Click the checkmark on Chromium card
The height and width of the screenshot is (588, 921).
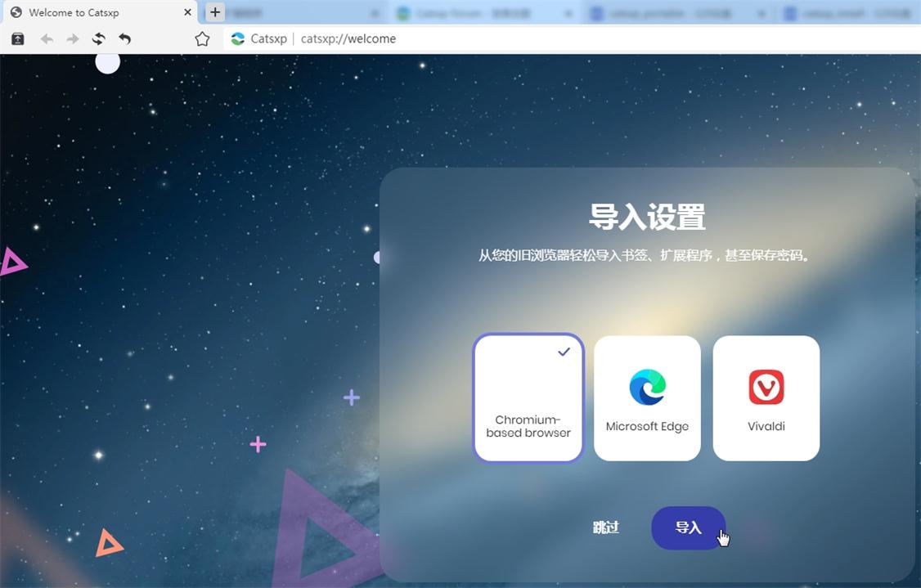tap(564, 352)
